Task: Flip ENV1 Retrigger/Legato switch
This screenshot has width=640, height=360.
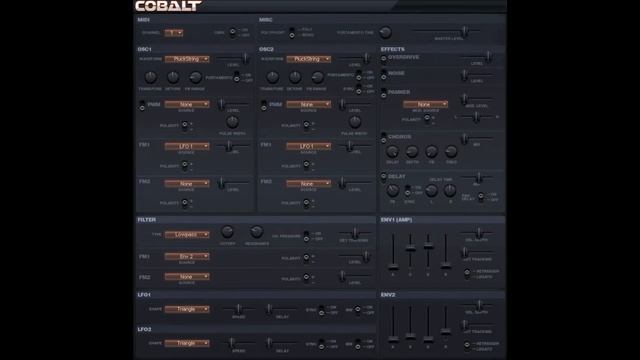Action: (467, 274)
